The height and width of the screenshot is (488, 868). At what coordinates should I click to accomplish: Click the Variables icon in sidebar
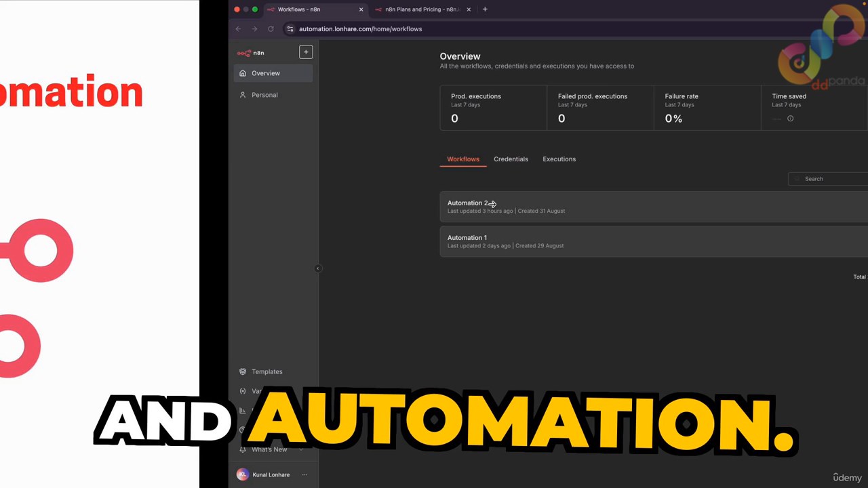pos(243,391)
